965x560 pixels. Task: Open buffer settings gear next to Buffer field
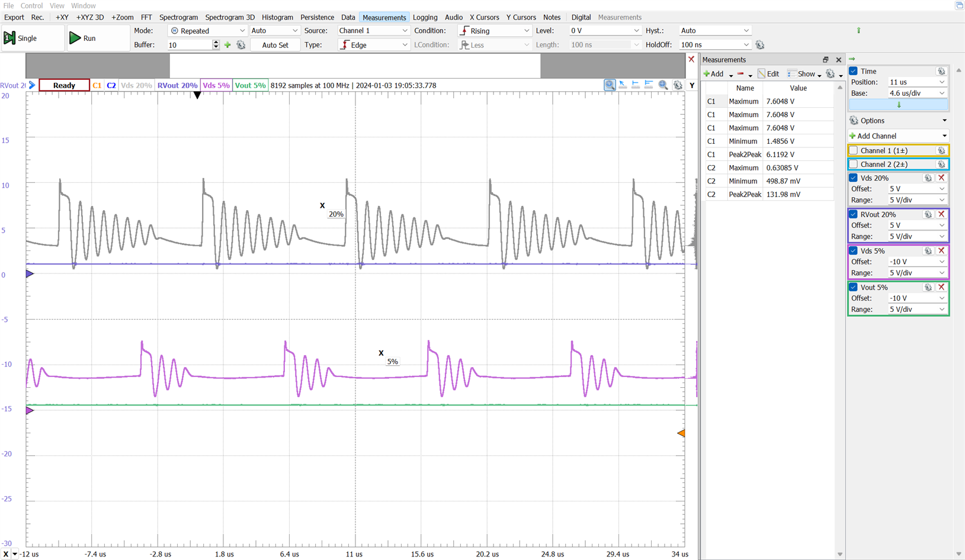241,45
